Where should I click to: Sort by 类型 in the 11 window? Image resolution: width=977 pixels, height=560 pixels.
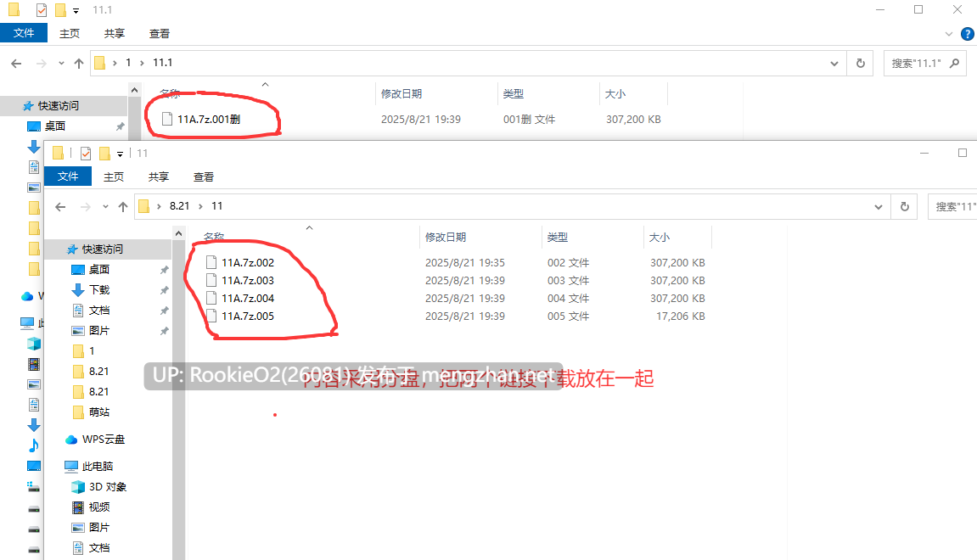coord(558,238)
